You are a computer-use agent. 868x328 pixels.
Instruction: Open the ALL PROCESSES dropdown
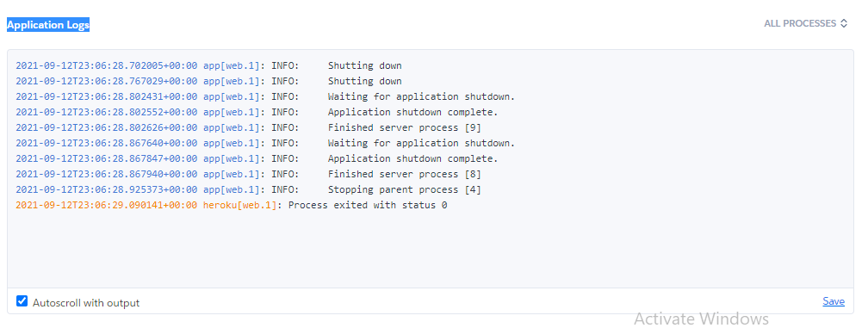(x=805, y=23)
